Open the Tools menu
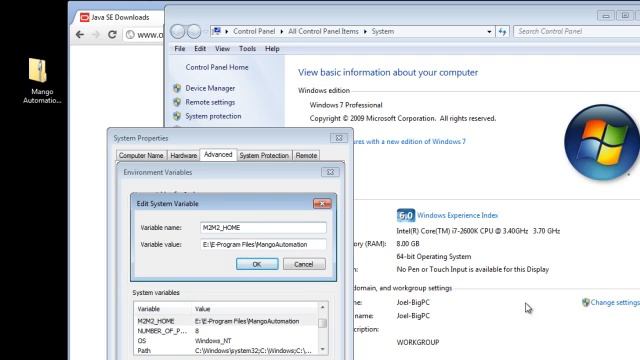Screen dimensions: 640x360 coord(247,49)
